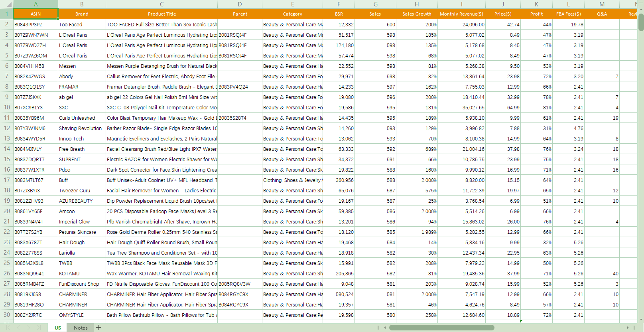644x332 pixels.
Task: Click the horizontal scrollbar thumb
Action: click(441, 328)
